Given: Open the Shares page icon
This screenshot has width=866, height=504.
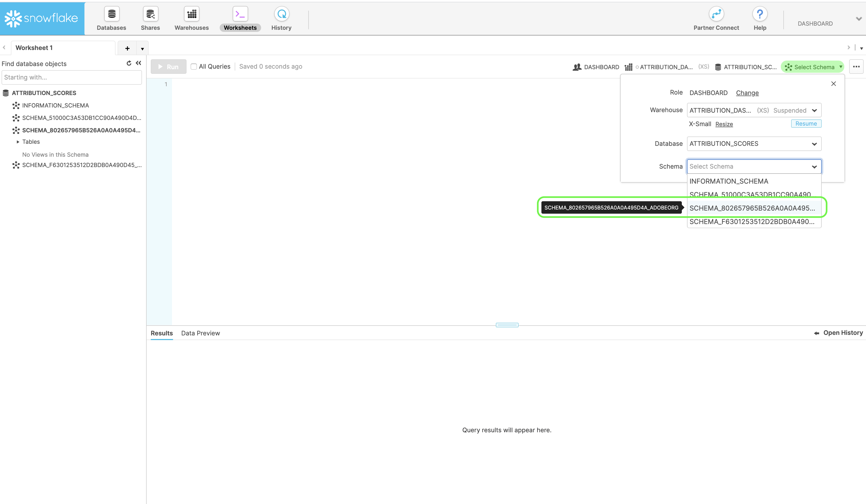Looking at the screenshot, I should coord(150,14).
